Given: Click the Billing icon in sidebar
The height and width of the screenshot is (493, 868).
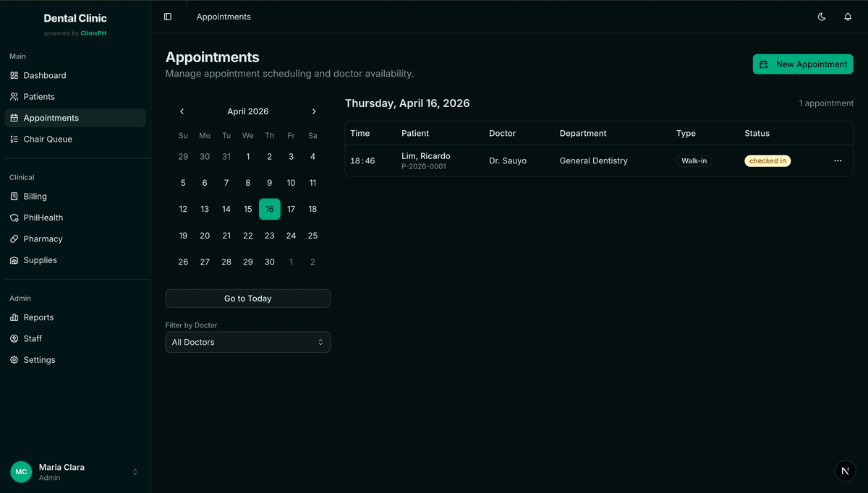Looking at the screenshot, I should coord(14,196).
